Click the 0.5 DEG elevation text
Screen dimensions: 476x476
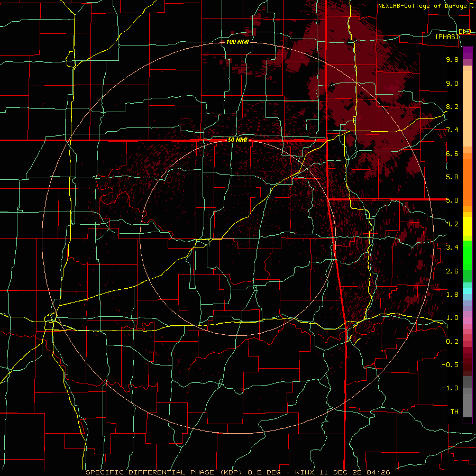pyautogui.click(x=265, y=472)
